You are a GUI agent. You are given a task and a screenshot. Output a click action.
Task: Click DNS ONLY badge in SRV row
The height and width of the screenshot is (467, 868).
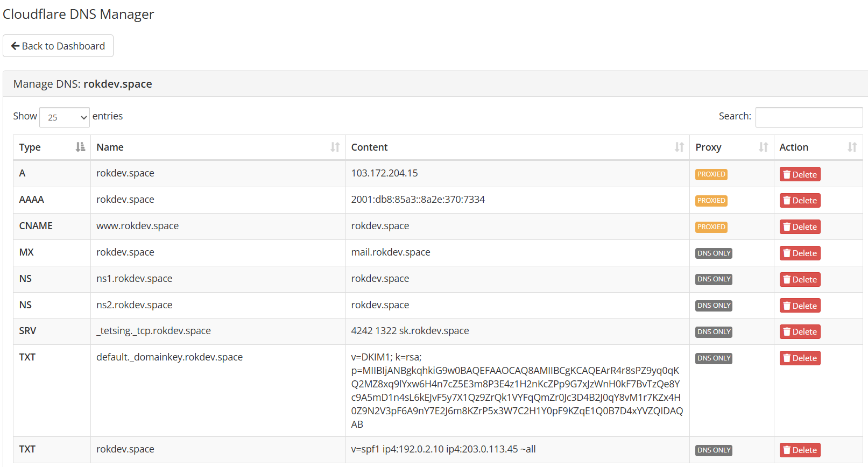(714, 332)
